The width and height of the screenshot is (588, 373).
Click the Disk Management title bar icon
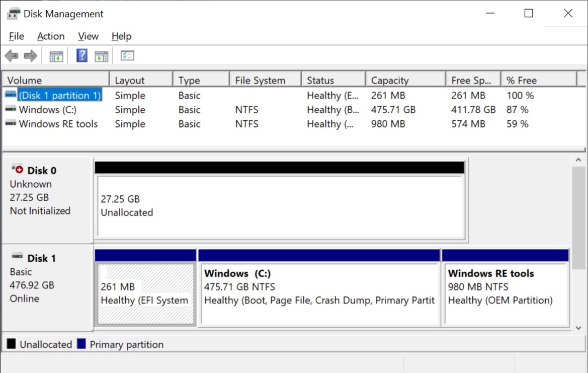point(13,14)
